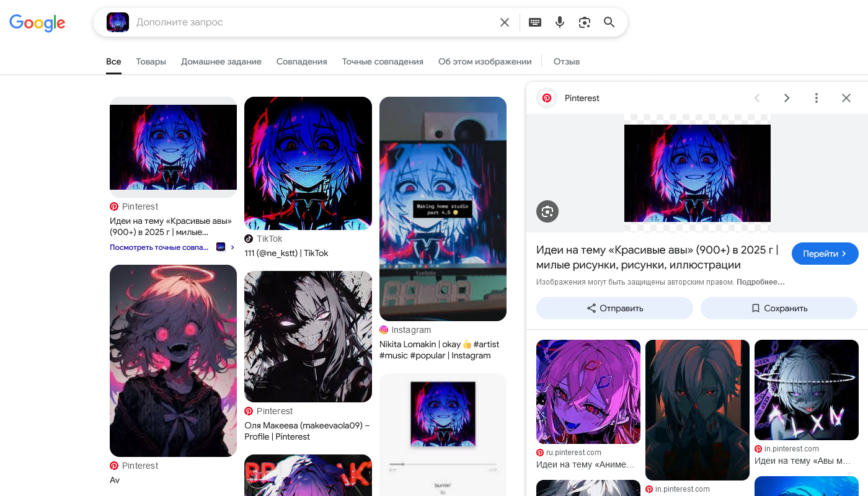Open the TikTok '111 (@ne_kstt)' image
868x496 pixels.
(x=308, y=163)
